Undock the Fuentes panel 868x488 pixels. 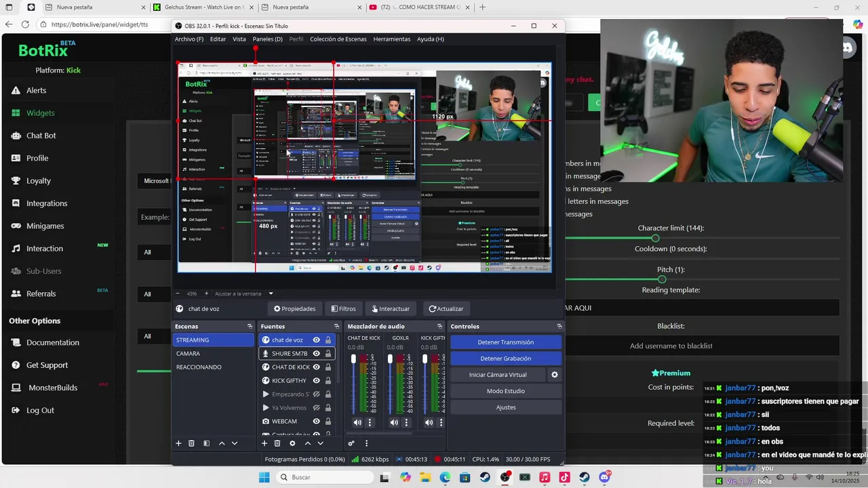click(336, 326)
